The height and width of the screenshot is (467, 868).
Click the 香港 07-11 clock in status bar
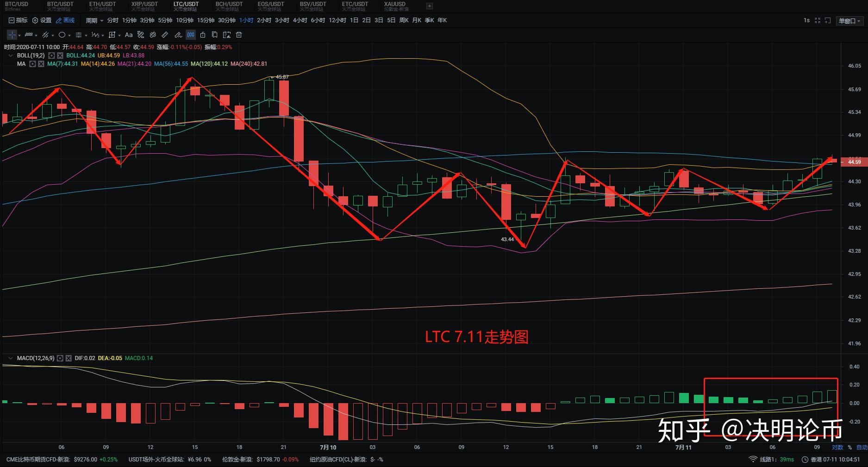click(x=831, y=460)
